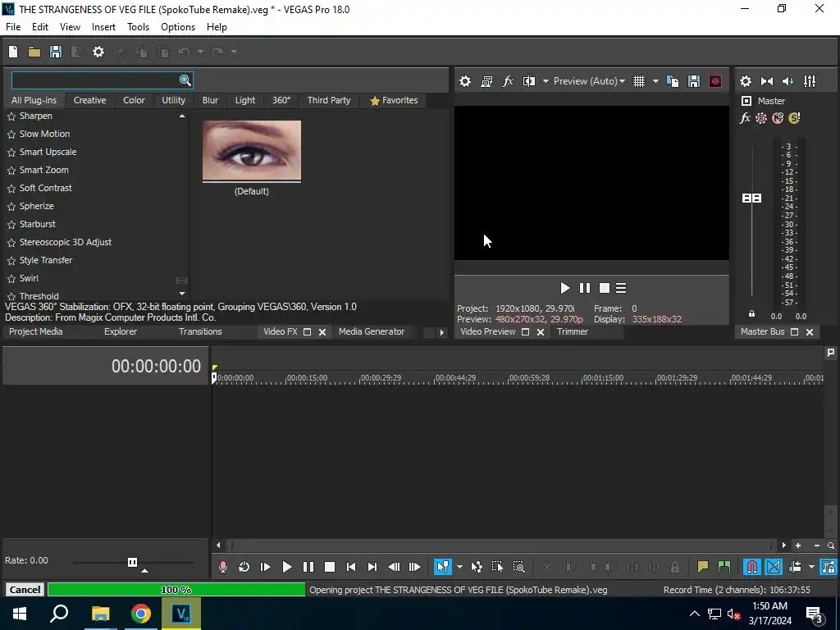Click the search magnifier in plug-in search box
The height and width of the screenshot is (630, 840).
pos(185,80)
